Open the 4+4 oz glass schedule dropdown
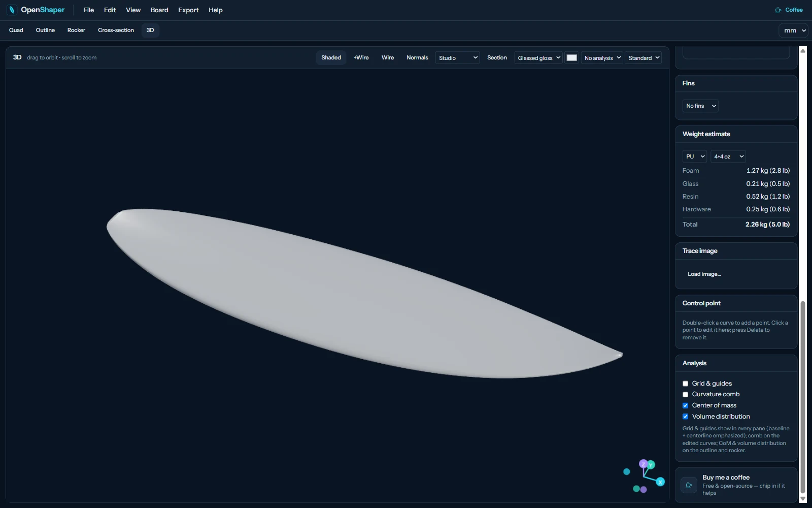Viewport: 812px width, 508px height. (x=728, y=156)
